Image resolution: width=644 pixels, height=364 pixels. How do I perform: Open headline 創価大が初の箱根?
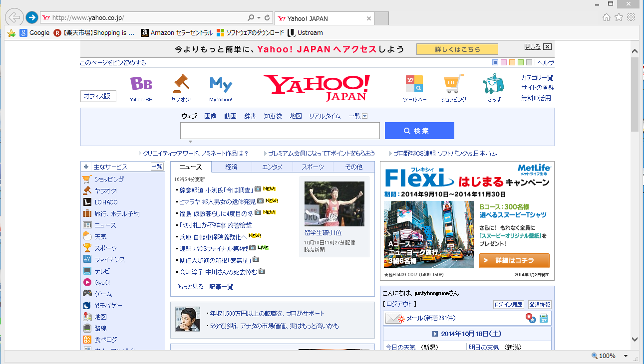215,260
